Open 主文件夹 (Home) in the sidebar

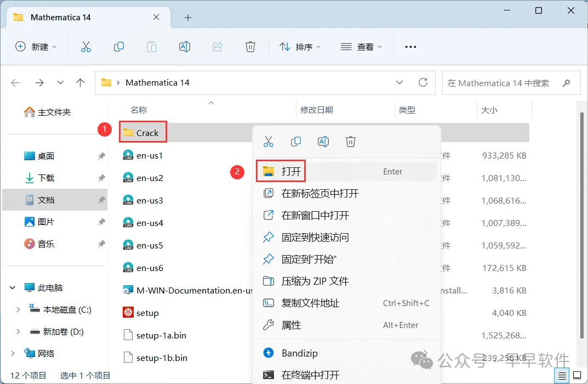point(47,112)
